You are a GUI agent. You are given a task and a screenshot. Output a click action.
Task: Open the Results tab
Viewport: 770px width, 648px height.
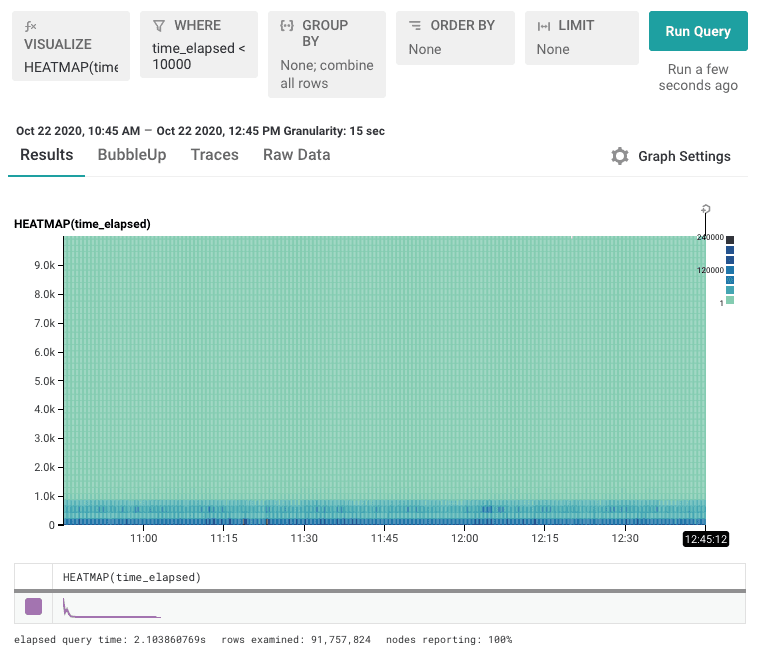(47, 155)
